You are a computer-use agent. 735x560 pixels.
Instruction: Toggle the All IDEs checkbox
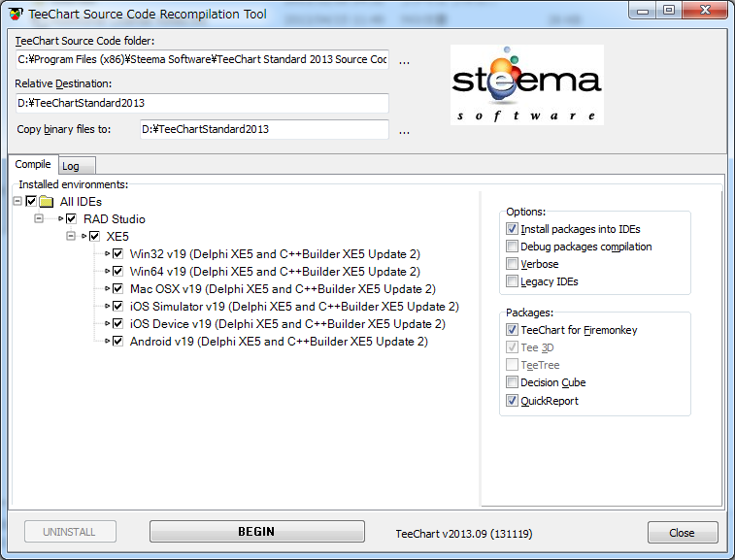(x=31, y=202)
